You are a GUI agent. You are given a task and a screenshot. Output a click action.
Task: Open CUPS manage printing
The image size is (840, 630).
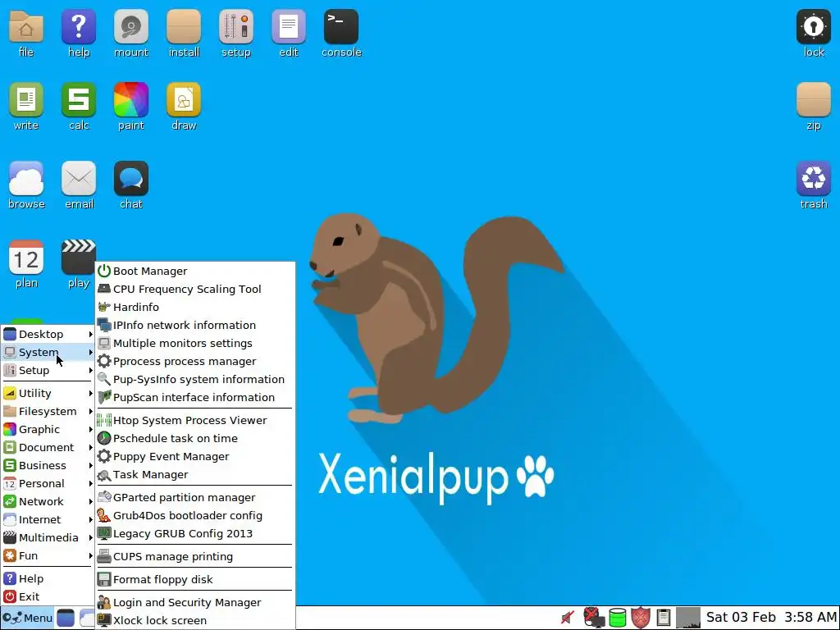coord(195,557)
